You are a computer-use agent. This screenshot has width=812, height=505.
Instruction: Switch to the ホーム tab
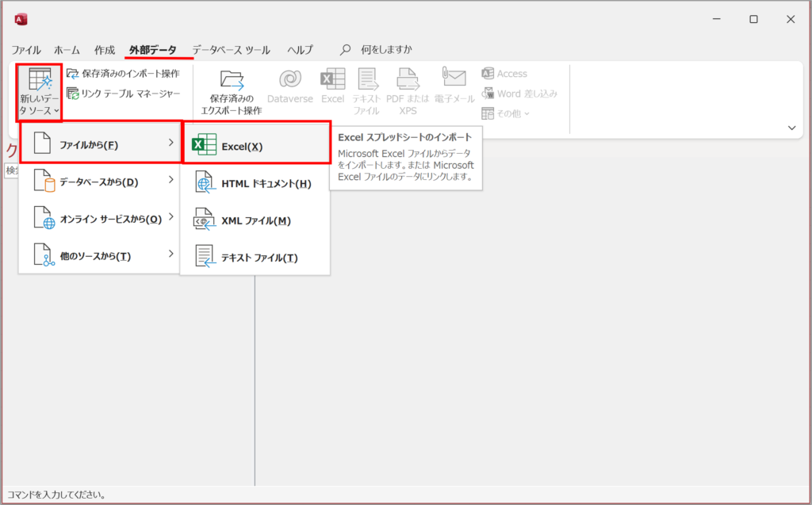(67, 50)
